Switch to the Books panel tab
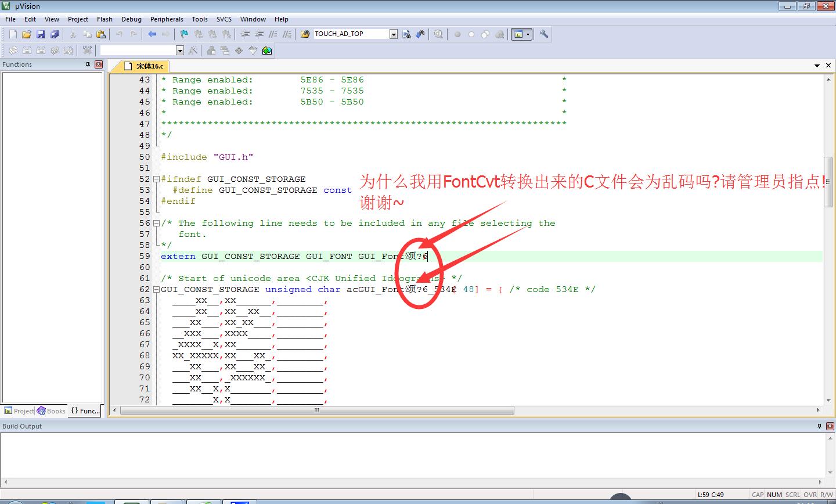The image size is (836, 504). (x=52, y=411)
